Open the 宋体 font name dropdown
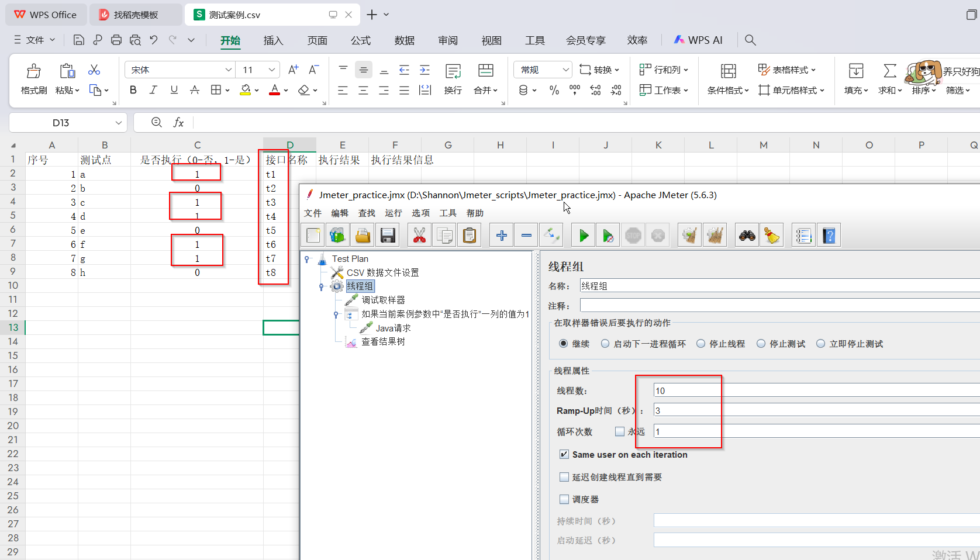Image resolution: width=980 pixels, height=560 pixels. tap(229, 70)
